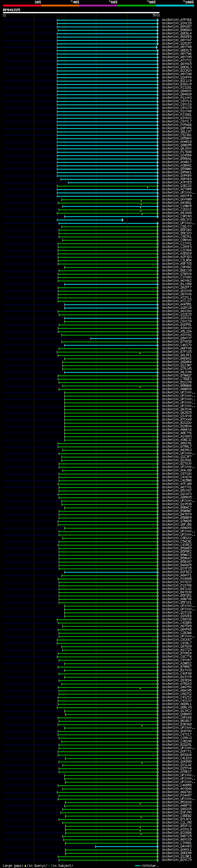Click the query name BP041225

coord(11,10)
